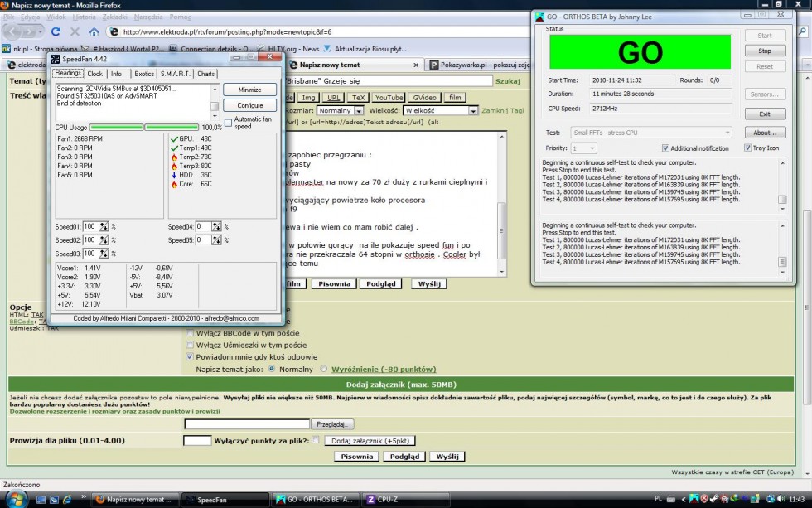Switch to SpeedFan Exotics tab
Screen dimensions: 812x508
pos(144,74)
